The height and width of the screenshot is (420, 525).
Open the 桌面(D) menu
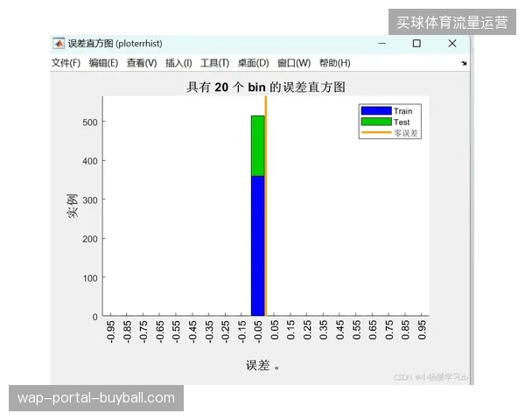pyautogui.click(x=253, y=63)
